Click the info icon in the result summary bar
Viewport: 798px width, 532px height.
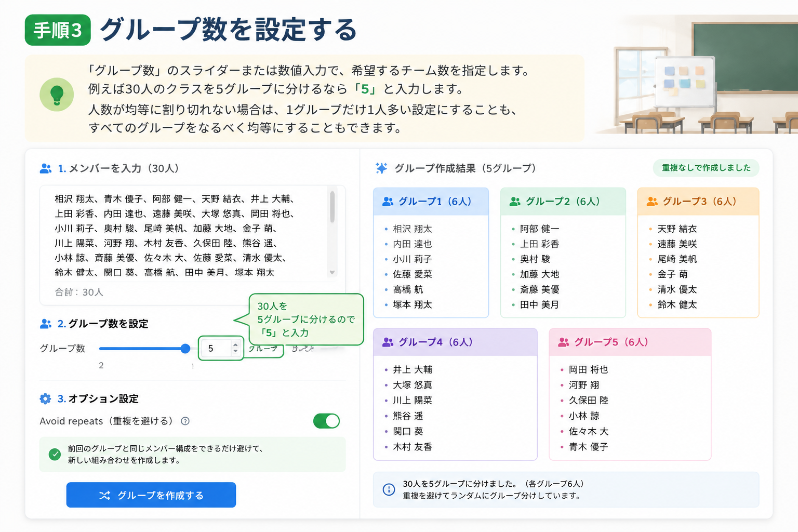(x=389, y=489)
